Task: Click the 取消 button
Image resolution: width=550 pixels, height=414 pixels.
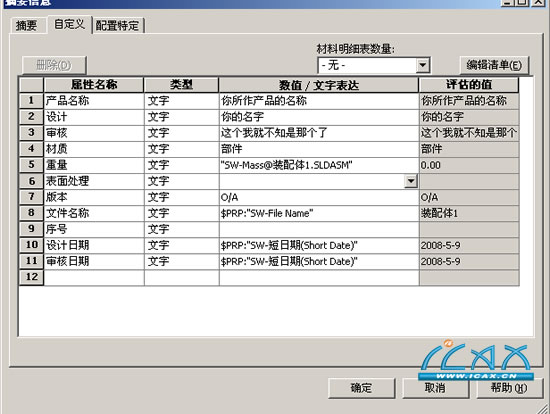Action: pyautogui.click(x=435, y=388)
